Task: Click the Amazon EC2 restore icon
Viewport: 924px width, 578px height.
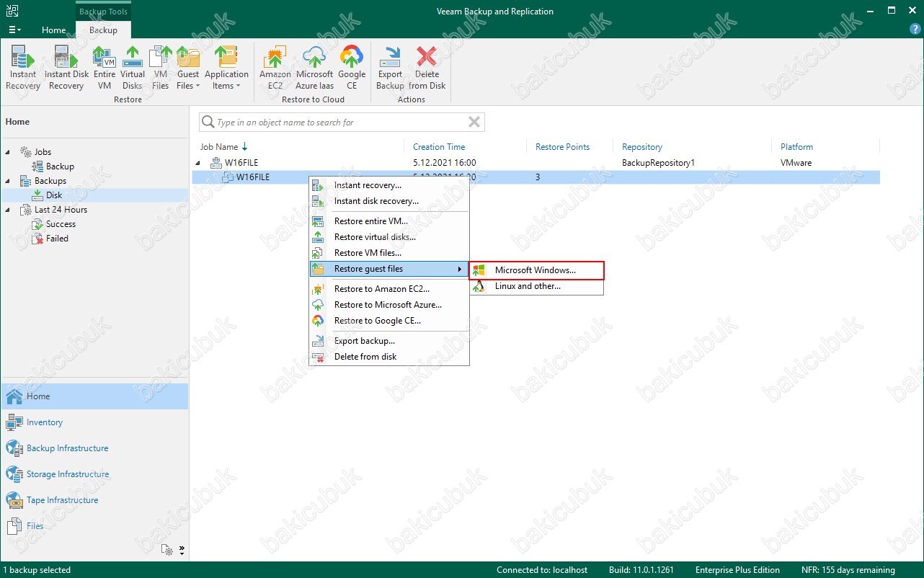Action: click(x=275, y=68)
